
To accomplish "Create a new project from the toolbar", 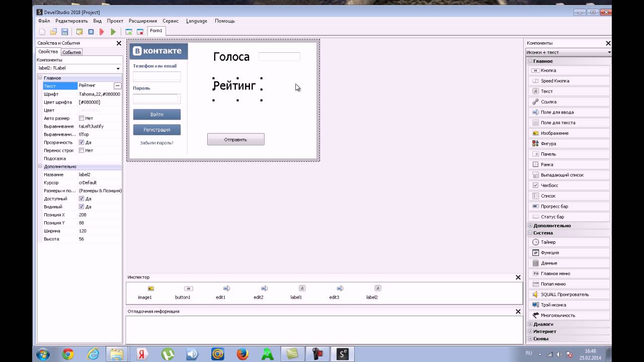I will [42, 32].
